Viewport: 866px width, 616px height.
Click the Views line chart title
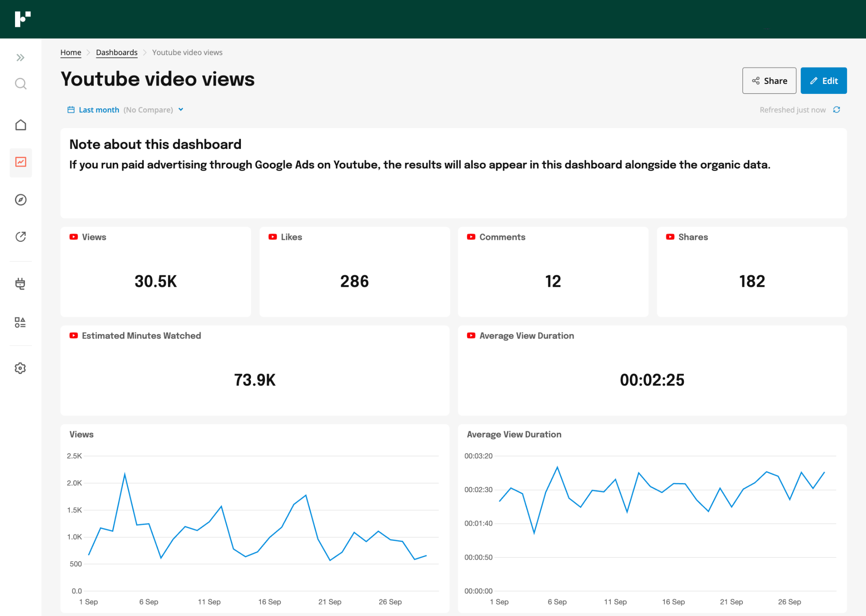(81, 434)
